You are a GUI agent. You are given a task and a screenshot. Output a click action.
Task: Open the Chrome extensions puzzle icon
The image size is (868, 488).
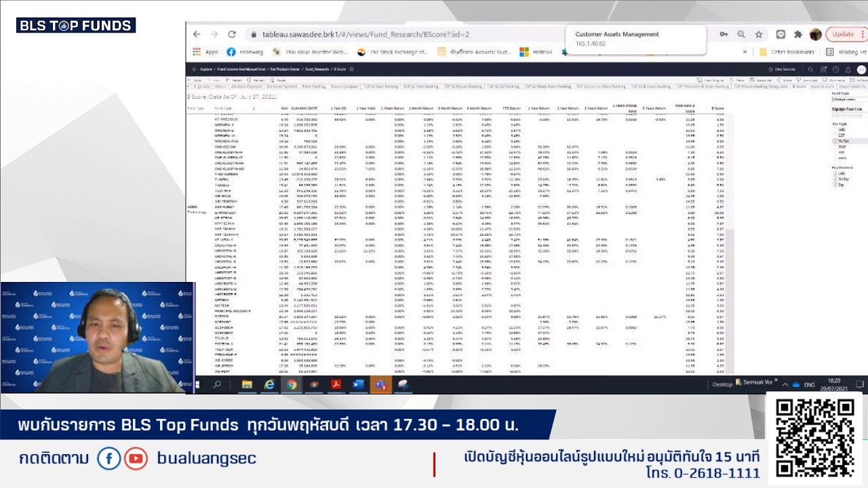click(798, 34)
